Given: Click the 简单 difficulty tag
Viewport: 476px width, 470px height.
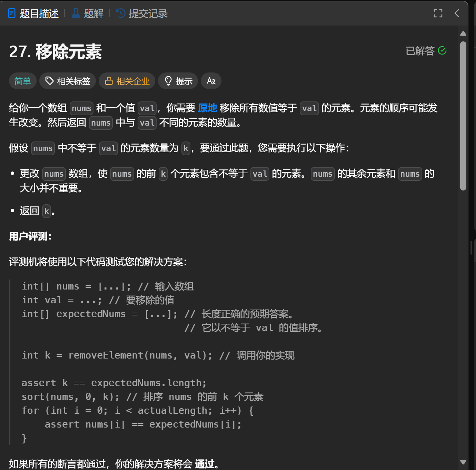Looking at the screenshot, I should 23,81.
